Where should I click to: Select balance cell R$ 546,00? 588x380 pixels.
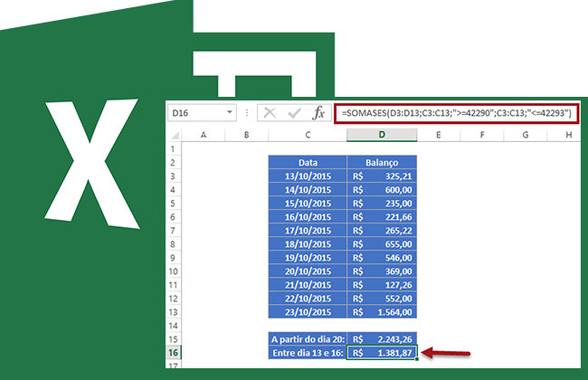382,257
